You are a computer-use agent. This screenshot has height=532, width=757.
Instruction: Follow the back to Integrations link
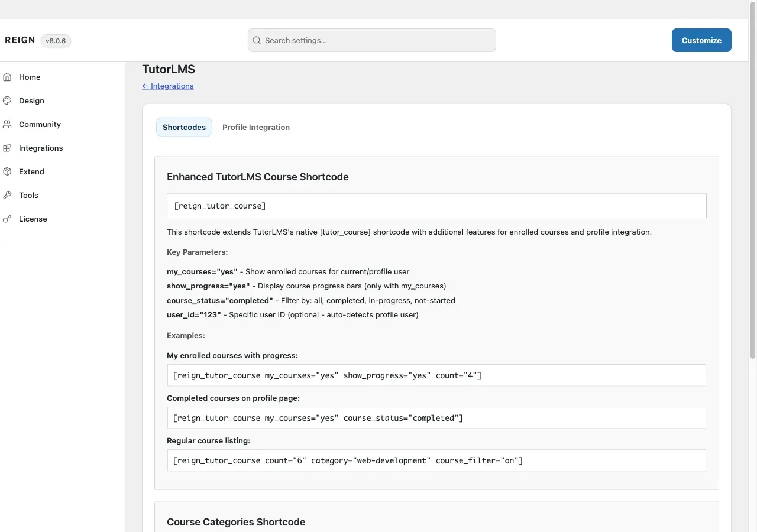(168, 86)
